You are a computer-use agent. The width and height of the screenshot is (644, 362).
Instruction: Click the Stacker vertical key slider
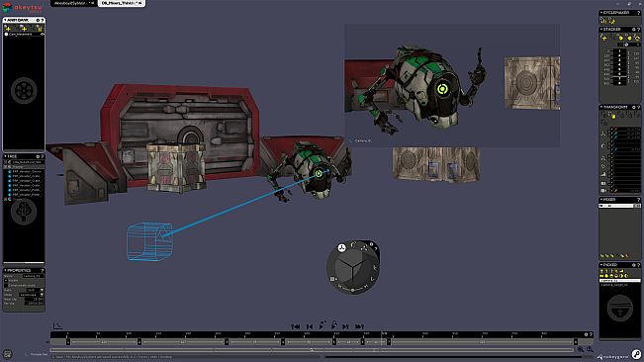pos(620,66)
